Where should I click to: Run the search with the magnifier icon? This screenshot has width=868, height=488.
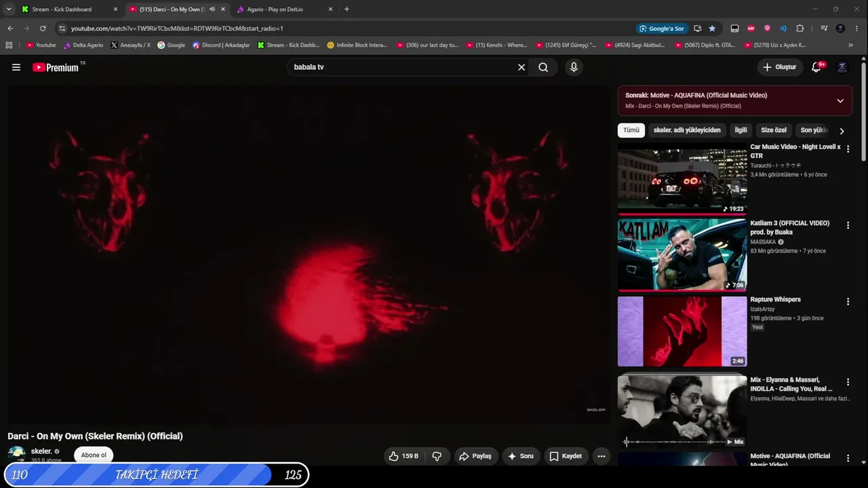[x=543, y=67]
